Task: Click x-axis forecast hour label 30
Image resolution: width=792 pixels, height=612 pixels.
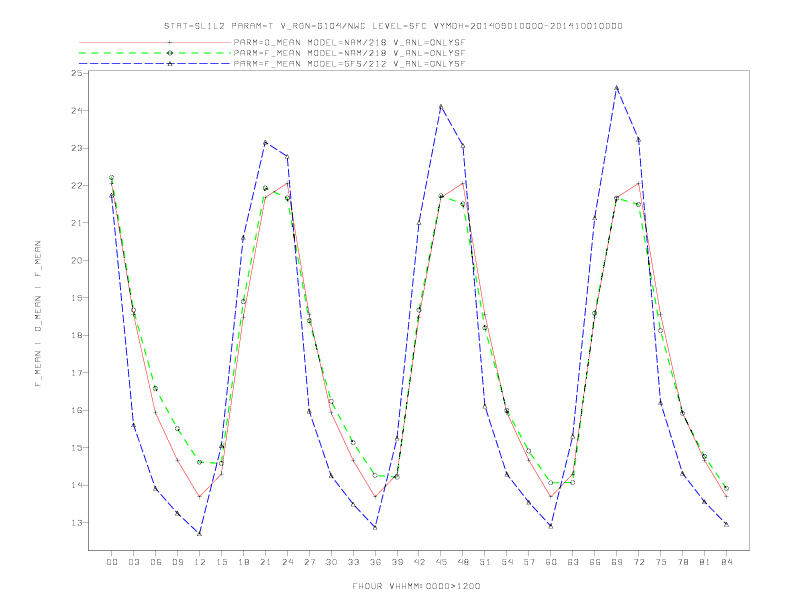Action: (331, 562)
